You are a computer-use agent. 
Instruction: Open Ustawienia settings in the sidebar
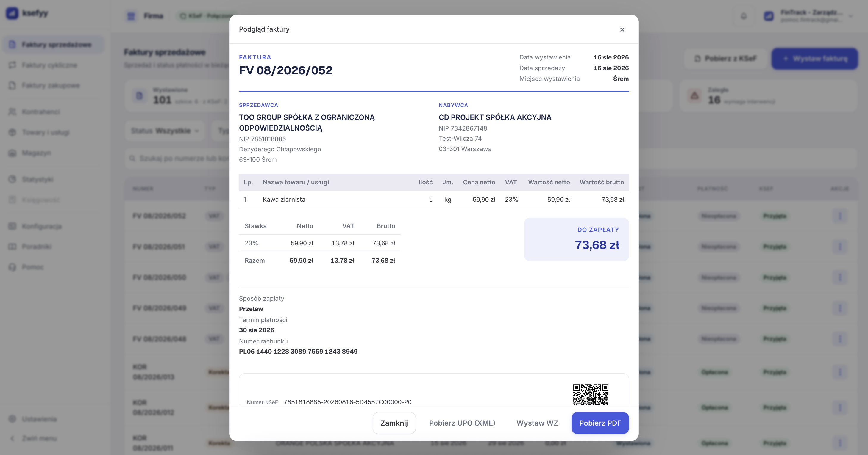[x=54, y=419]
